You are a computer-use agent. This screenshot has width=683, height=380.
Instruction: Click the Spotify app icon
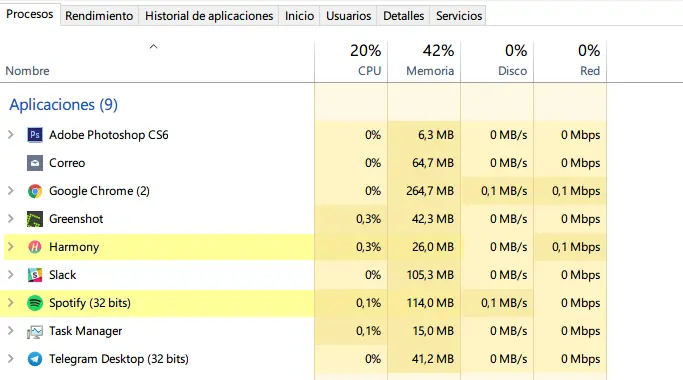[x=35, y=303]
